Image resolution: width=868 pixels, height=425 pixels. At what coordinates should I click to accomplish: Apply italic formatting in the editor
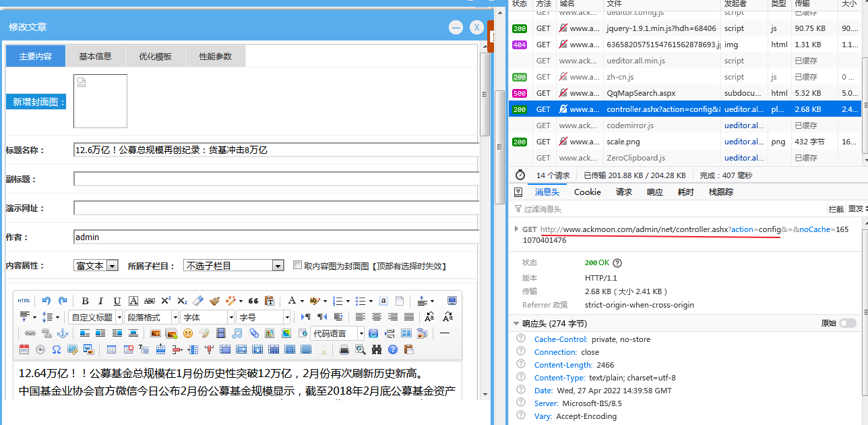(101, 301)
